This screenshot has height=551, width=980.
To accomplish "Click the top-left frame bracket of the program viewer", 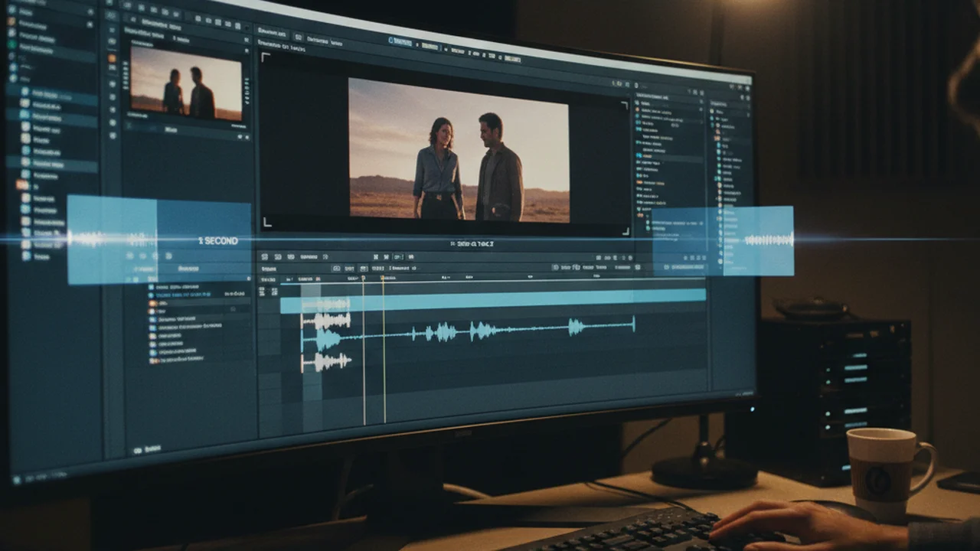I will point(266,57).
